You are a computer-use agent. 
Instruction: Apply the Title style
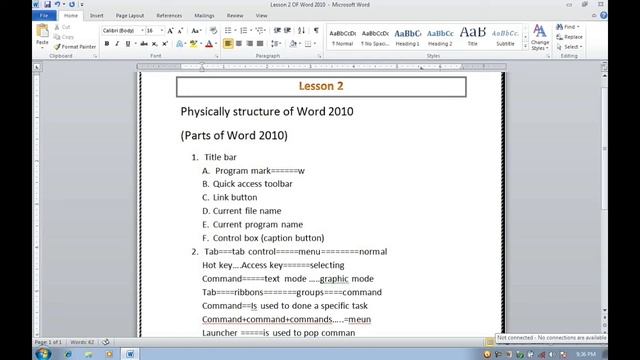[473, 37]
